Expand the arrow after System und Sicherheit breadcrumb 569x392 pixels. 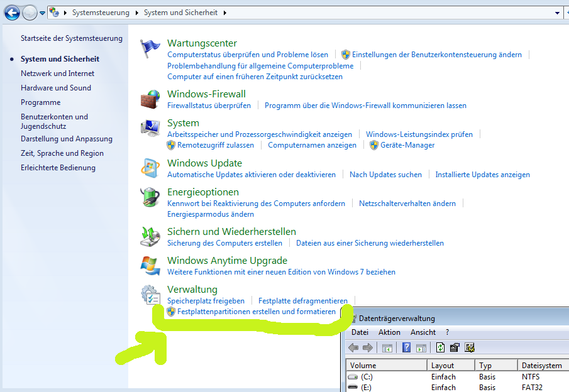(225, 13)
